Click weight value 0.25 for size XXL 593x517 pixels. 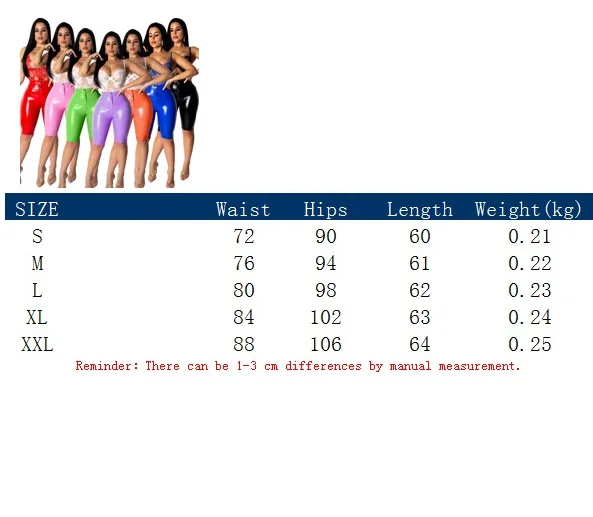(530, 344)
